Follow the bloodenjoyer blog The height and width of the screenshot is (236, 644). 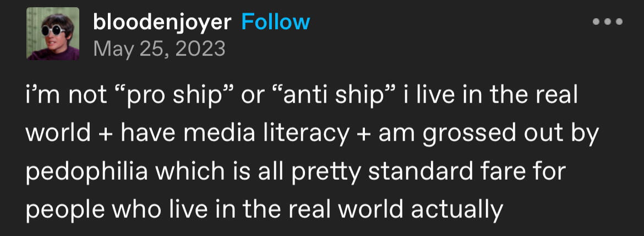coord(275,22)
